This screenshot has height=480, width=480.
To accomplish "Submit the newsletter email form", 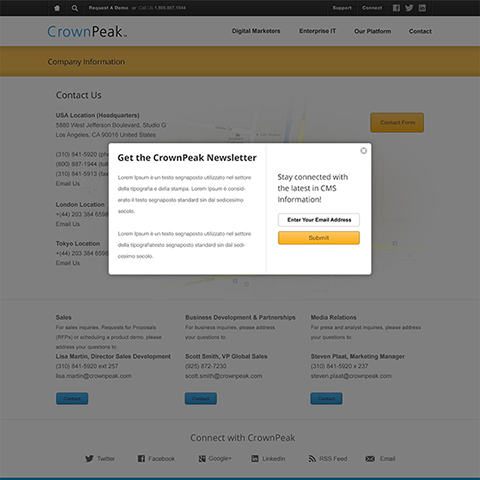I will 319,238.
